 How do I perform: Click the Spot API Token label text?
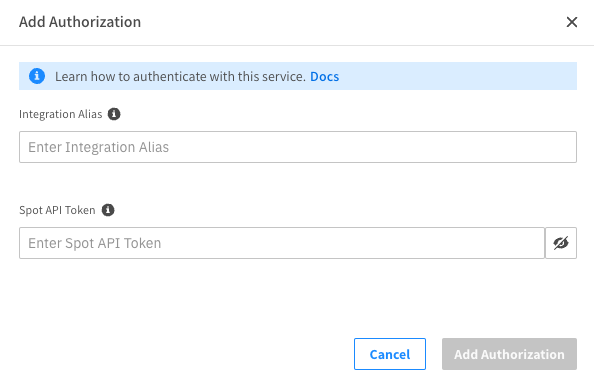[x=57, y=210]
